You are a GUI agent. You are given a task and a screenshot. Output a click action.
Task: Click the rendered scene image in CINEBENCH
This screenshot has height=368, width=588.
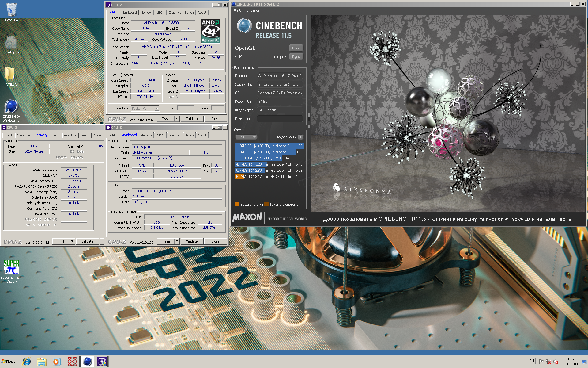[448, 113]
